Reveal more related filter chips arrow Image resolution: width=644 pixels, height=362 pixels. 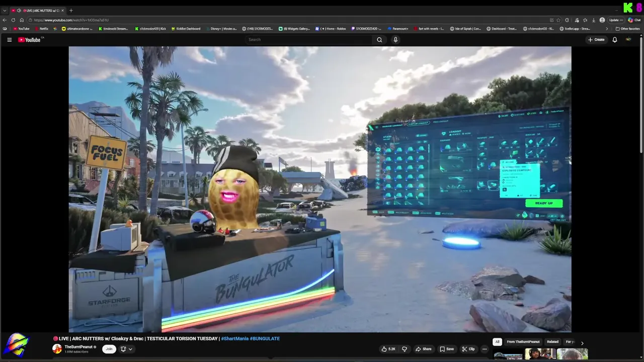pyautogui.click(x=582, y=343)
